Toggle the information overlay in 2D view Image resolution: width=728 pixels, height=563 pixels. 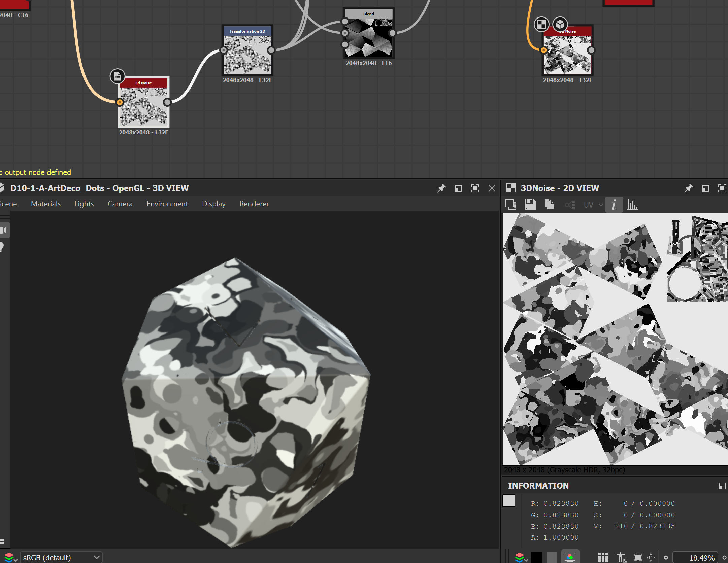[614, 205]
